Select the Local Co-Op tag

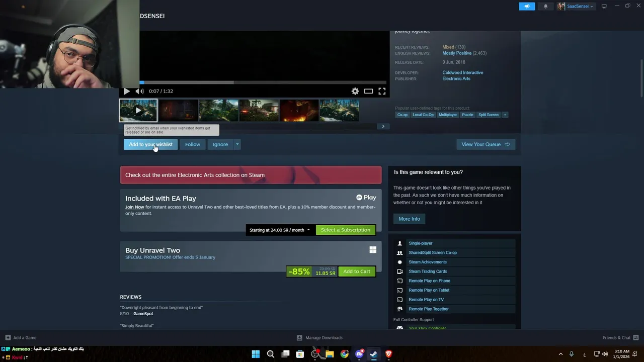click(x=423, y=115)
